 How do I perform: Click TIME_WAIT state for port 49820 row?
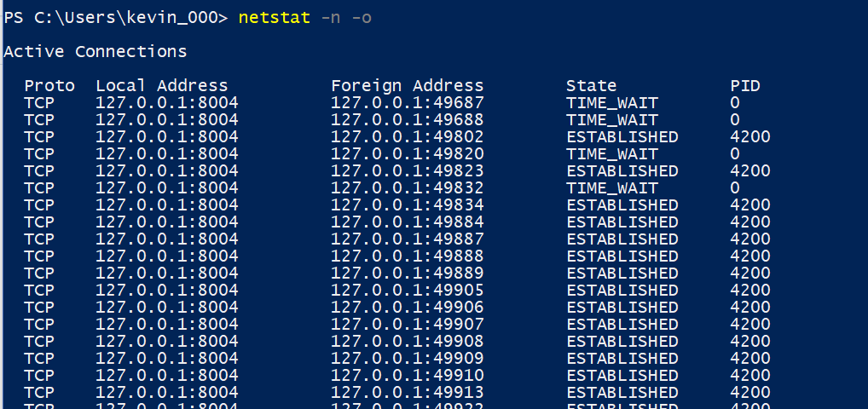click(x=611, y=154)
